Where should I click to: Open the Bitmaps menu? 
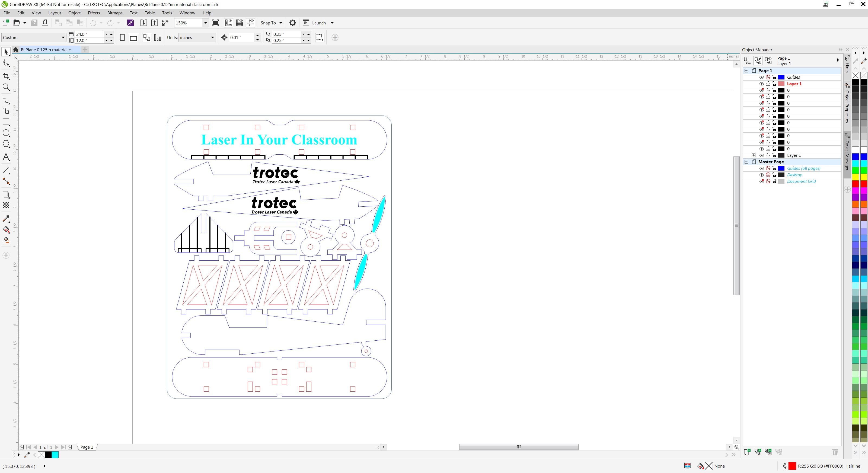click(114, 13)
